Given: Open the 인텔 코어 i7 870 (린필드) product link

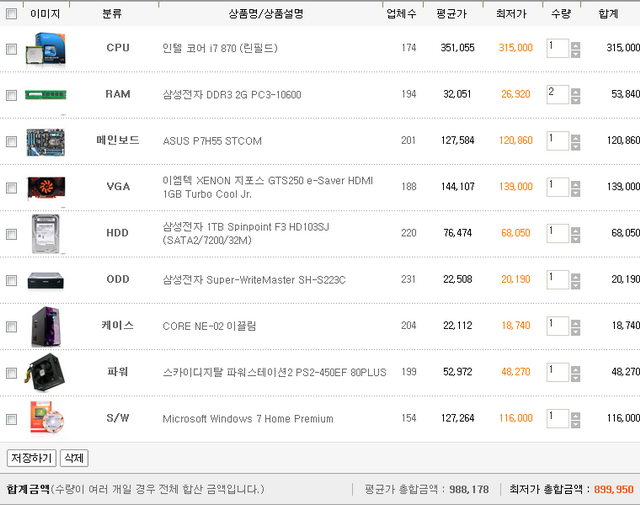Looking at the screenshot, I should click(x=220, y=48).
